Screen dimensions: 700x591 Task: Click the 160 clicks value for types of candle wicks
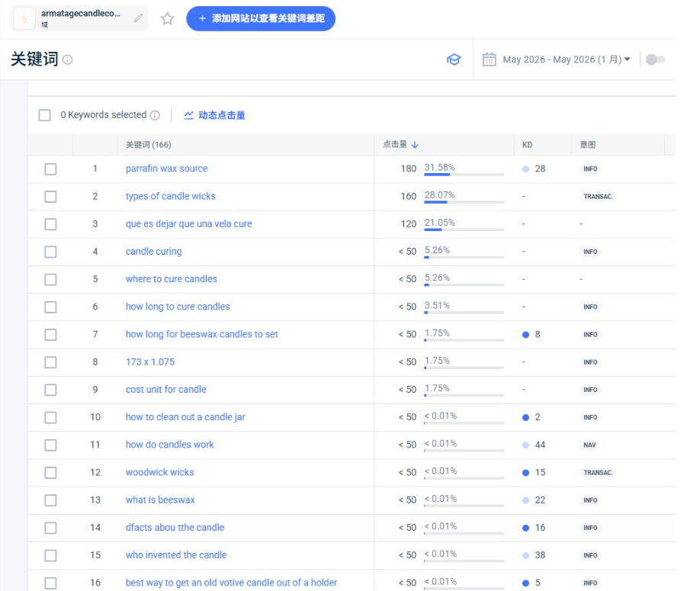(x=409, y=197)
